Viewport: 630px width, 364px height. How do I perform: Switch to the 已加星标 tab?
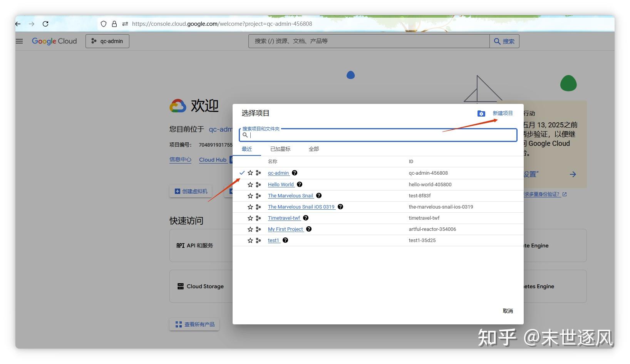point(280,149)
